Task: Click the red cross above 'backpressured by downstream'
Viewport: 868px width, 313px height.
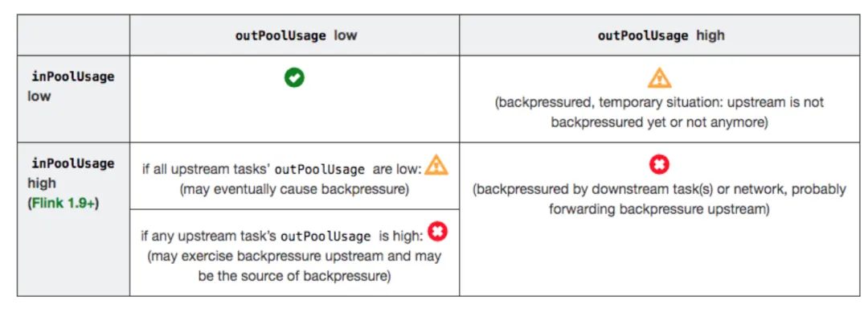Action: [659, 164]
